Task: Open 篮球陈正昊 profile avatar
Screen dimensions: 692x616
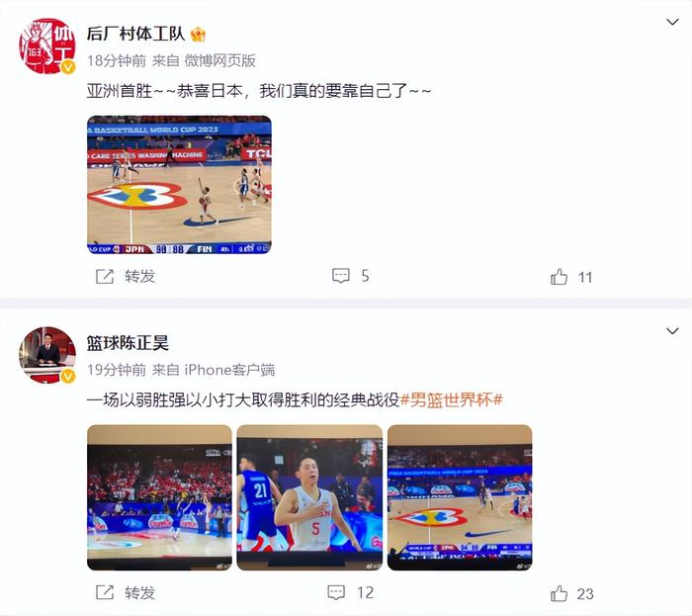Action: click(x=47, y=355)
